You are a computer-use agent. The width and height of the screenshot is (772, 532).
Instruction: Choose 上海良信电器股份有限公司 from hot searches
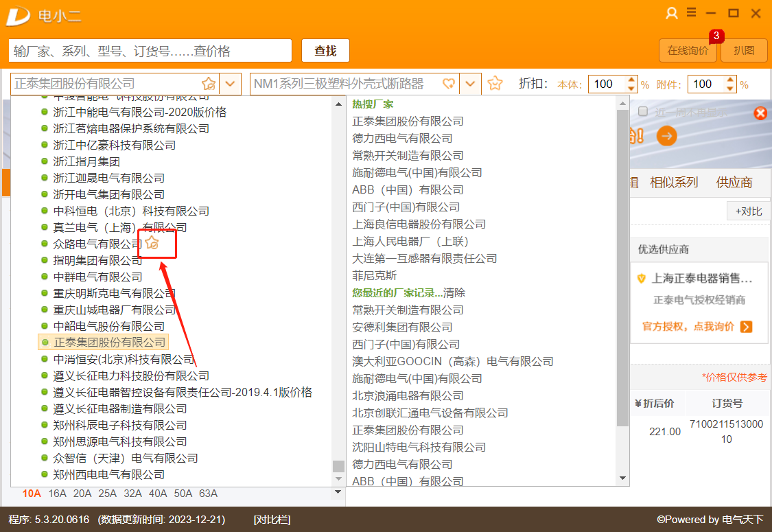click(x=419, y=224)
